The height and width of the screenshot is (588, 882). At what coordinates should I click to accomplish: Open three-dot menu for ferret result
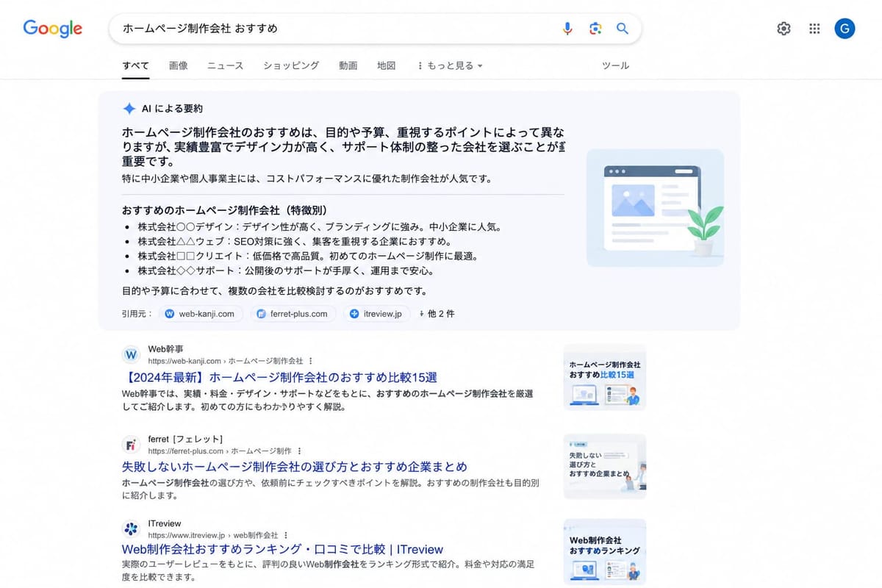coord(299,451)
